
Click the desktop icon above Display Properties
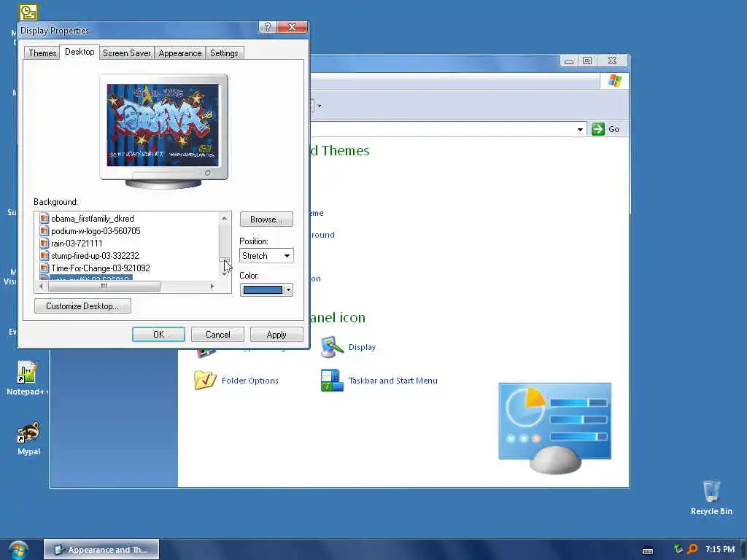point(28,12)
